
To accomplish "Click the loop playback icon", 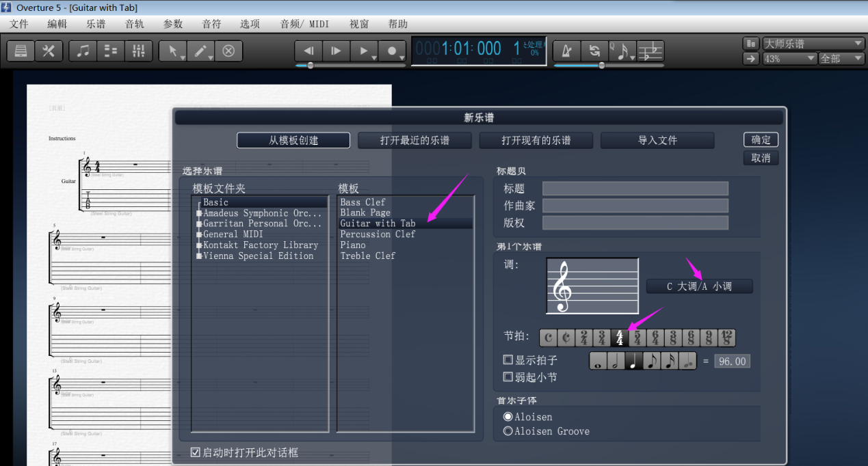I will [594, 51].
